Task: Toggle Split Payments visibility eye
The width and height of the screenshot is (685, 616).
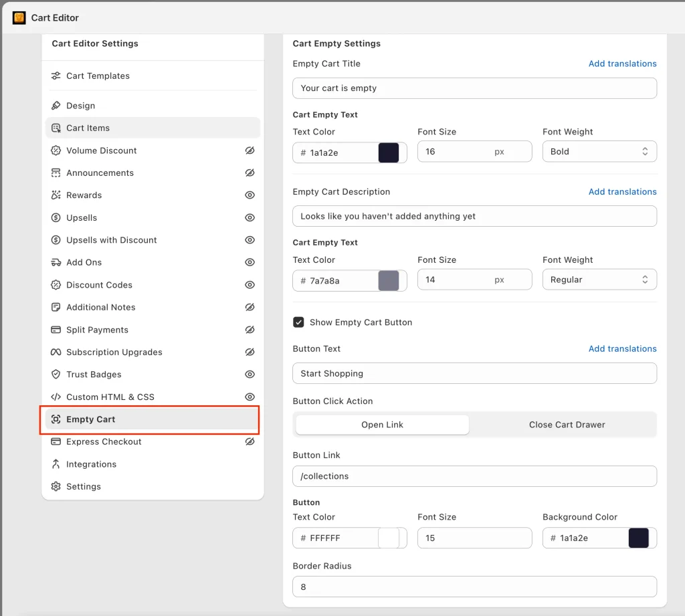Action: 250,330
